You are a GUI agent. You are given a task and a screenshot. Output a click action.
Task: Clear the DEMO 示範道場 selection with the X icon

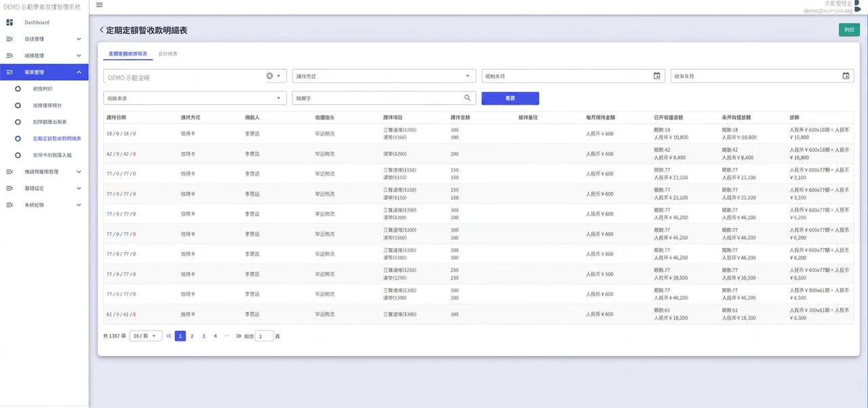click(x=269, y=76)
